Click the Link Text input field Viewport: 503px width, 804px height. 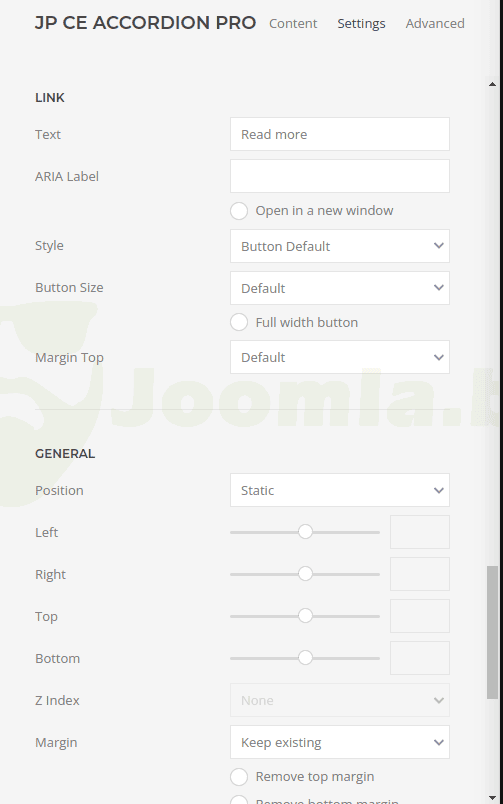pos(340,134)
